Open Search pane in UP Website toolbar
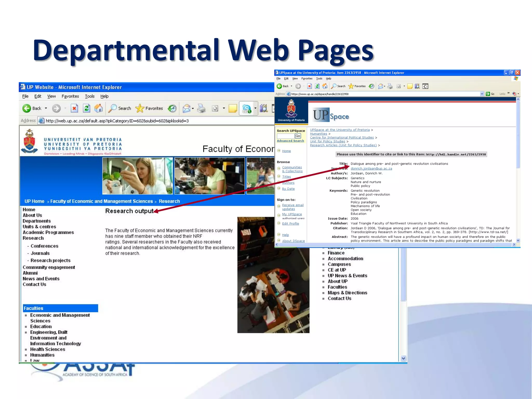This screenshot has height=399, width=532. click(120, 108)
